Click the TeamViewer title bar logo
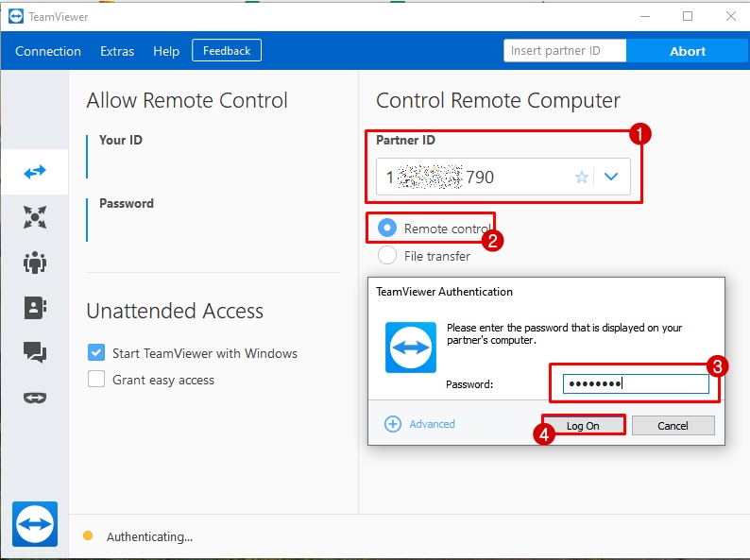 (16, 16)
